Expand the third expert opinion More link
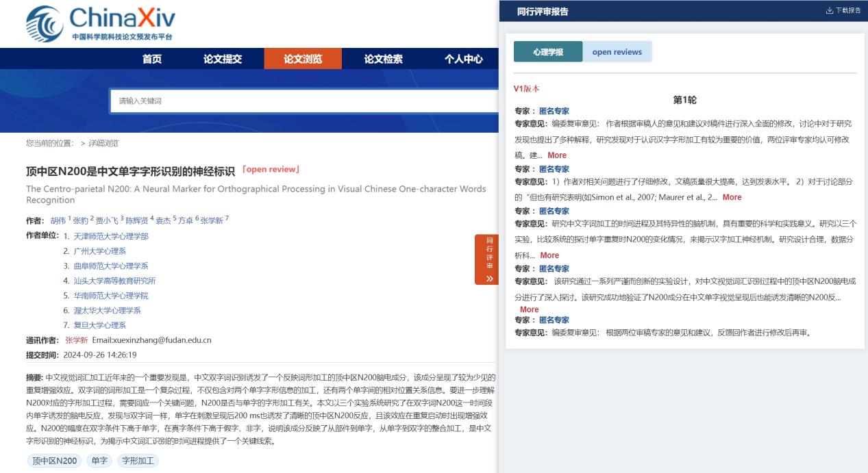868x473 pixels. [x=549, y=255]
